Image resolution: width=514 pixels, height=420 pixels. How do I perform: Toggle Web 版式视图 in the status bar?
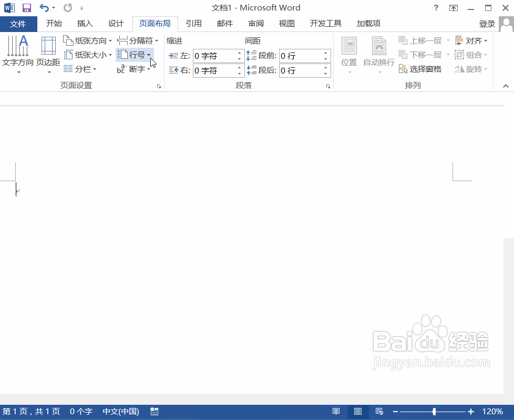(379, 412)
